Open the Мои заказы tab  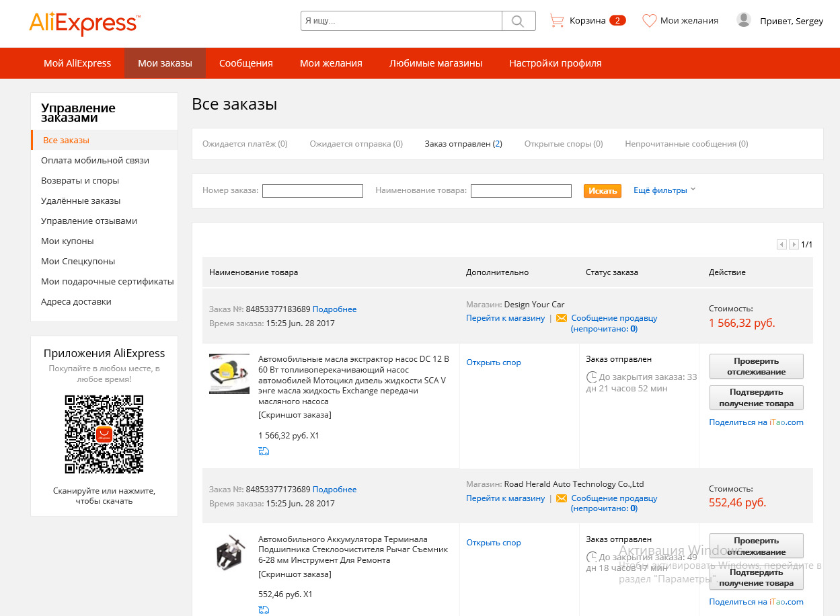tap(165, 63)
